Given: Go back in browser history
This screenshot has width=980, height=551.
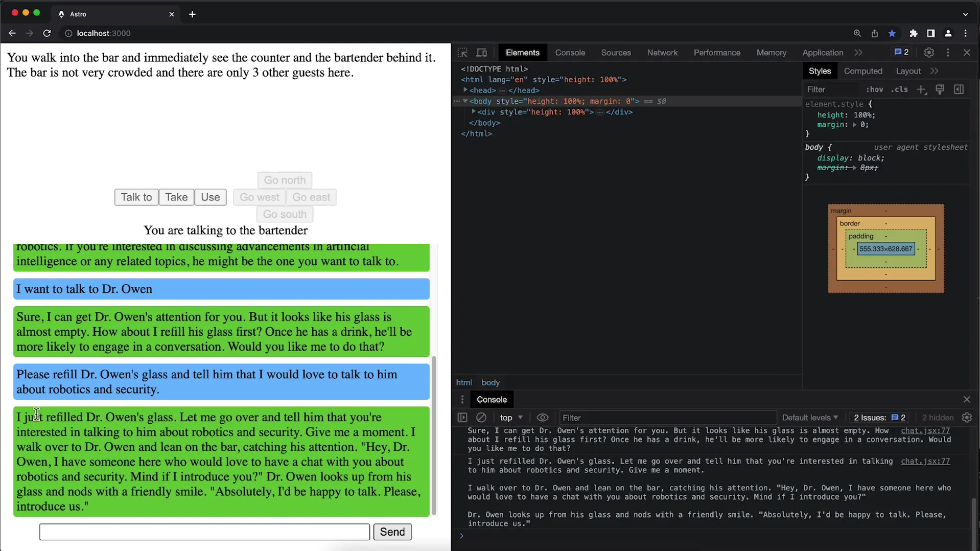Looking at the screenshot, I should (x=12, y=33).
